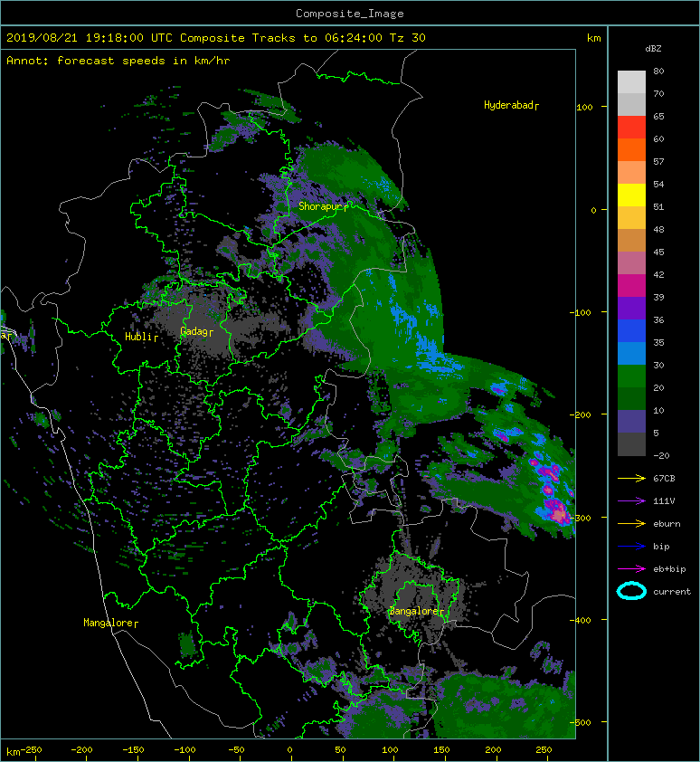Click the Gadag city label
The image size is (700, 762).
194,331
